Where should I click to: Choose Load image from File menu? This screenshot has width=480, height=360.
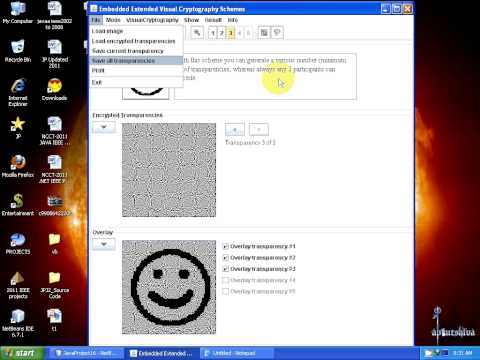point(136,31)
